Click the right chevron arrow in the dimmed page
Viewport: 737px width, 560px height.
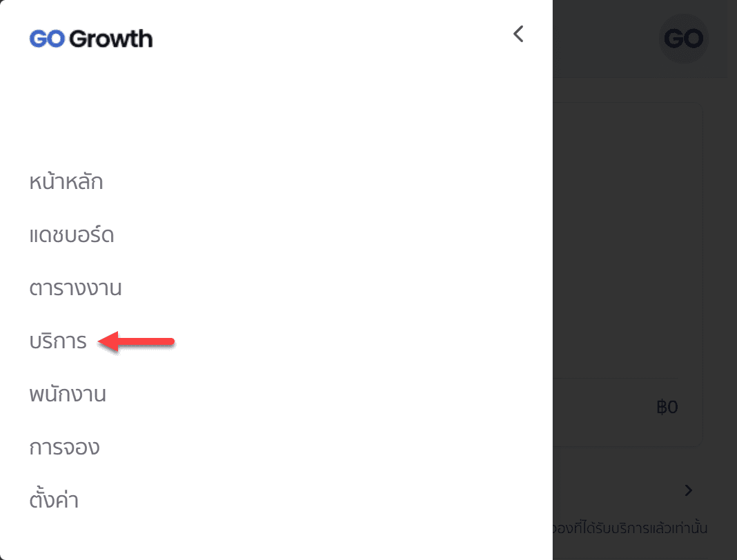point(688,490)
